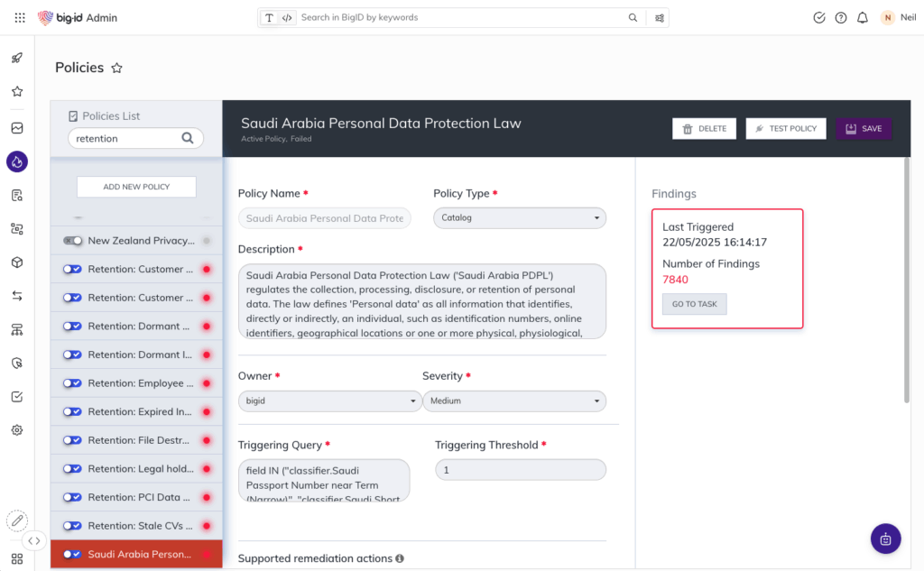The width and height of the screenshot is (924, 571).
Task: Click the rocket icon in left sidebar
Action: (x=16, y=58)
